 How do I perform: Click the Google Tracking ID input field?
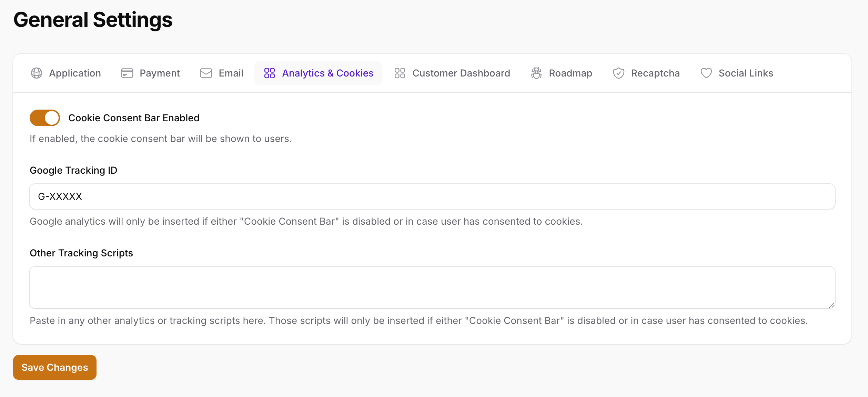coord(432,196)
